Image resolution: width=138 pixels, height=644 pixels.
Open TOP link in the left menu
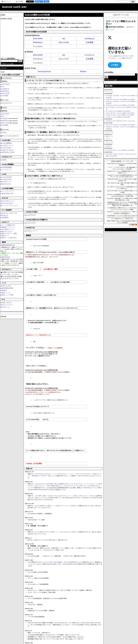point(2,72)
